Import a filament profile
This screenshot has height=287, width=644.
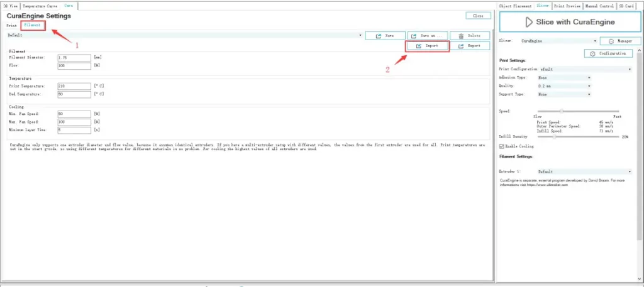point(427,46)
